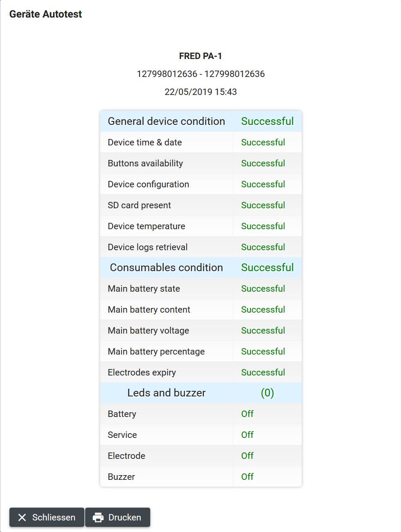The height and width of the screenshot is (532, 401).
Task: Click the Electrodes expiry row
Action: 201,372
